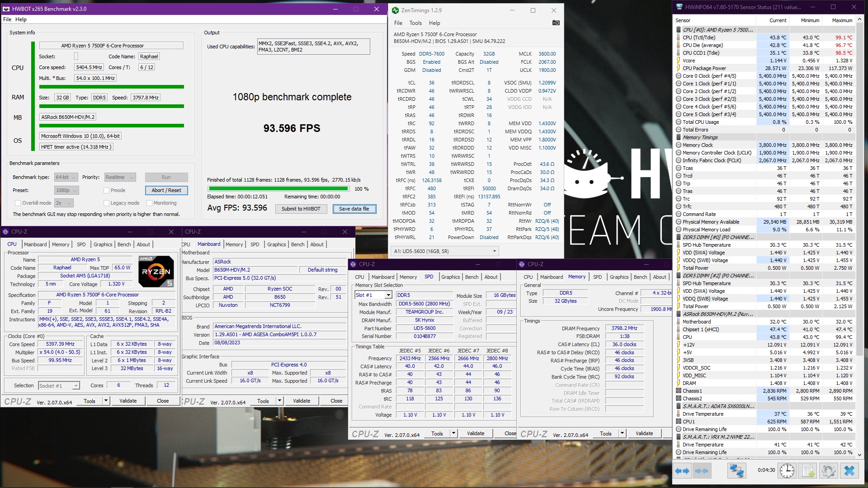Screen dimensions: 868x488
Task: Open the CPU-Z Slot #1 memory slot dropdown
Action: [373, 295]
